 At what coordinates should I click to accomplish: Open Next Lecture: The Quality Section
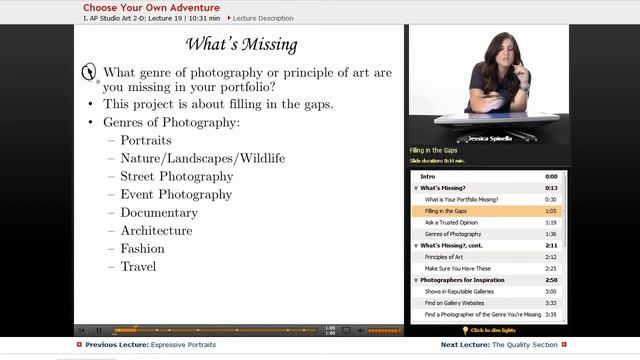tap(499, 344)
